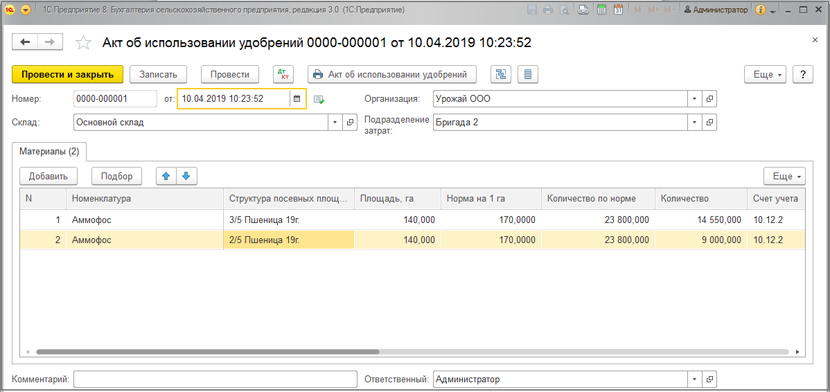830x392 pixels.
Task: Expand dropdown arrow next to title bar info icon
Action: coord(773,10)
